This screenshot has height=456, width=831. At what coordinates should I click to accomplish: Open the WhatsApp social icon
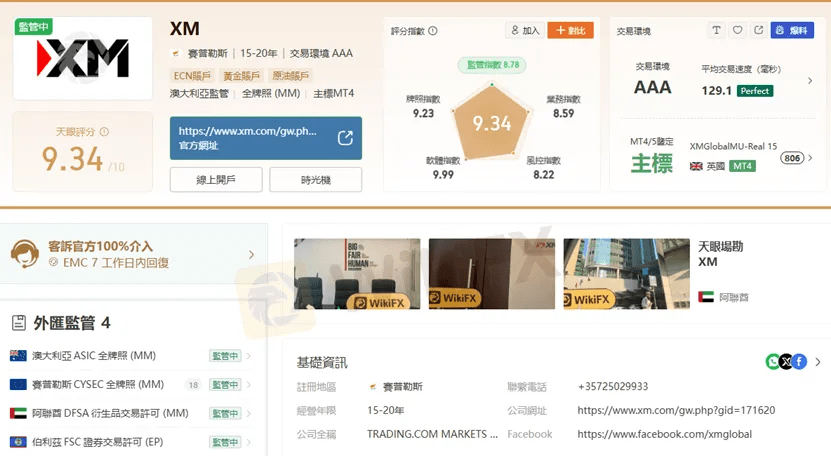click(x=773, y=362)
